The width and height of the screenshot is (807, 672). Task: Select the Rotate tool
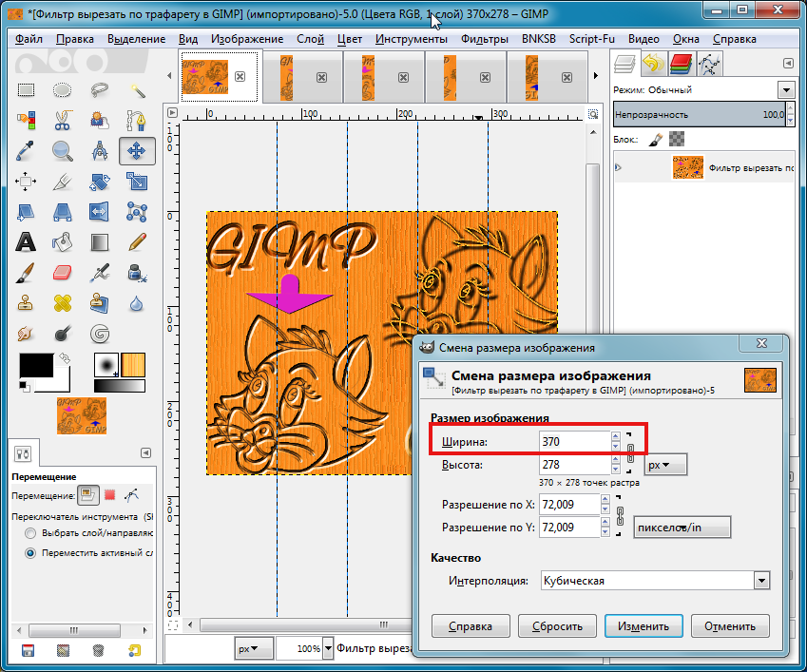pos(100,182)
